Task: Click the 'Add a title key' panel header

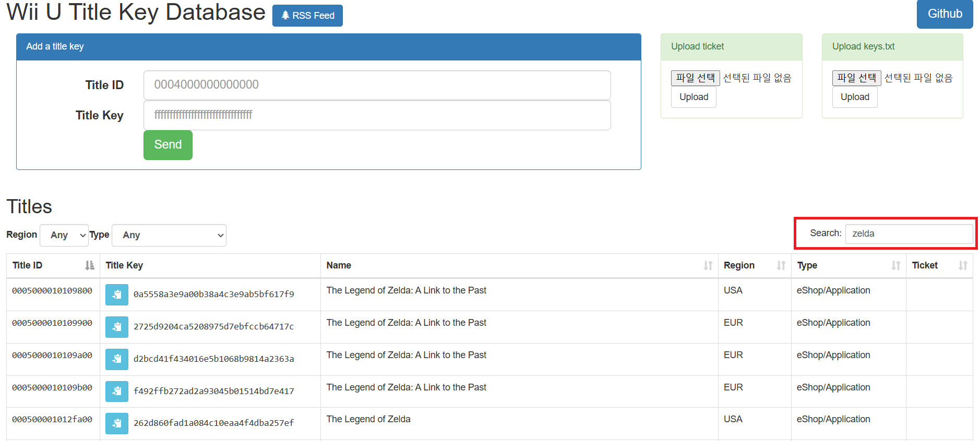Action: pyautogui.click(x=329, y=47)
